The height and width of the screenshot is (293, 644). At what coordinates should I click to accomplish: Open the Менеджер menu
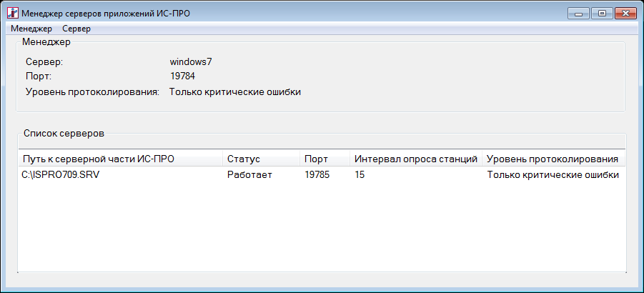coord(31,29)
